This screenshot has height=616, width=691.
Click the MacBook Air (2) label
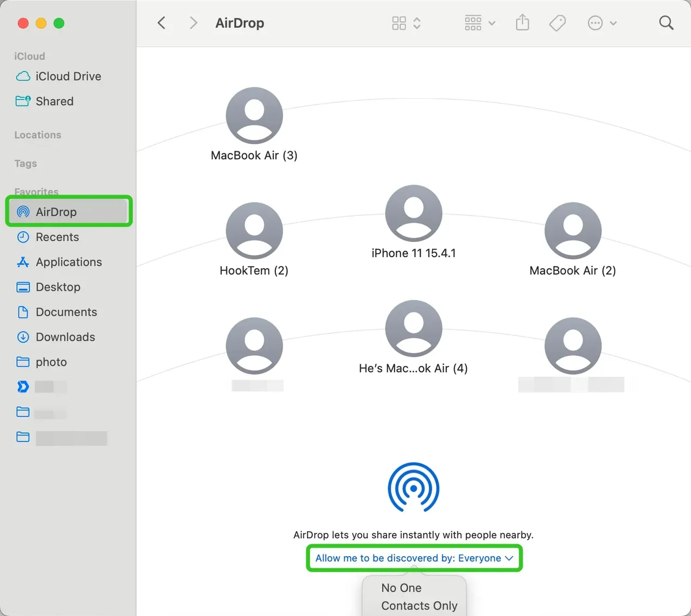coord(573,270)
